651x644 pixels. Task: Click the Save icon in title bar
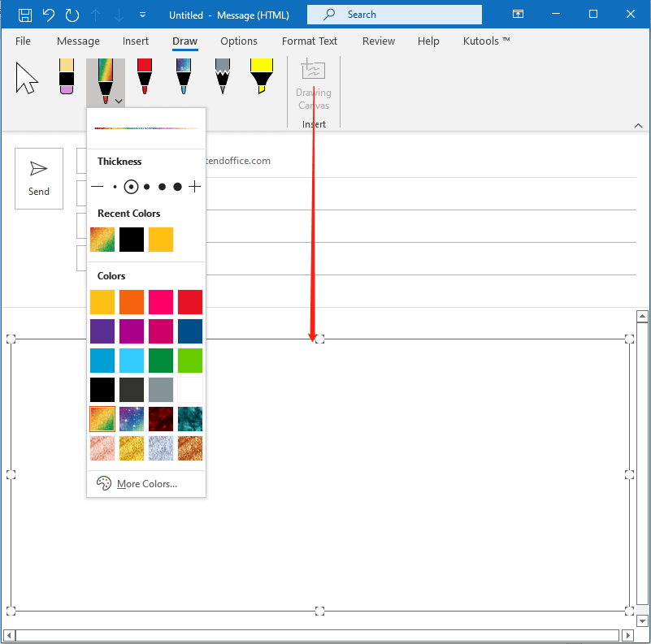coord(25,15)
